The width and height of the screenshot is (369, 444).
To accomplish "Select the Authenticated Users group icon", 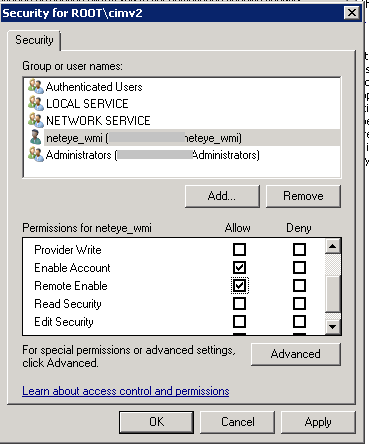I will (36, 87).
